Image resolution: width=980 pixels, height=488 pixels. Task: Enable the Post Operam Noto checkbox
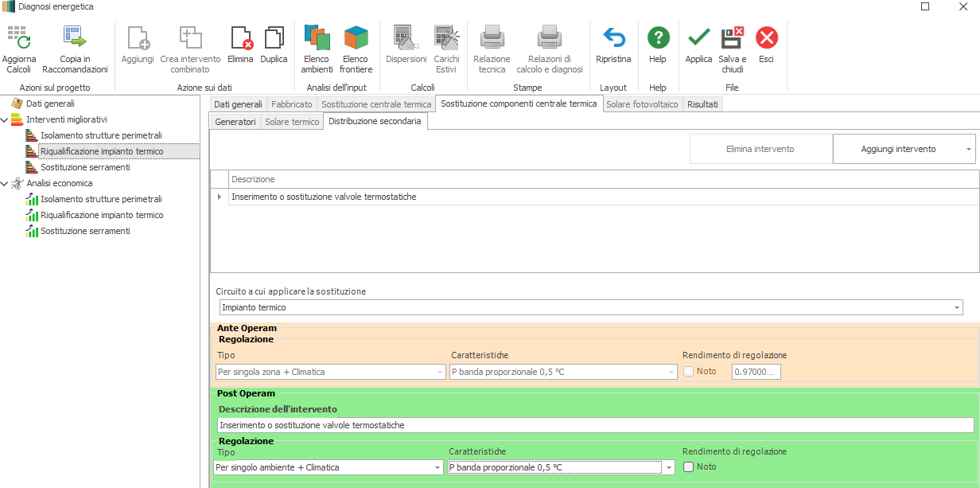coord(689,467)
